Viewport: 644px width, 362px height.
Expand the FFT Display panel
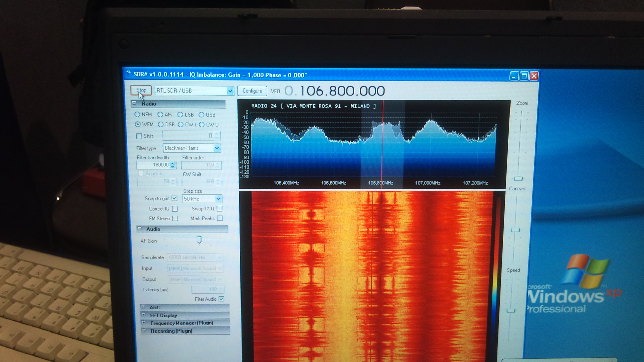tap(143, 315)
